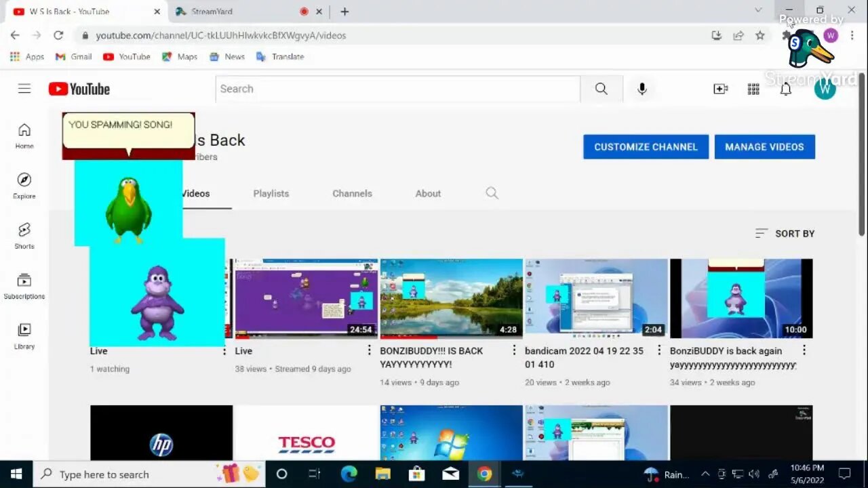Click the address bar URL
The width and height of the screenshot is (868, 488).
[x=221, y=35]
